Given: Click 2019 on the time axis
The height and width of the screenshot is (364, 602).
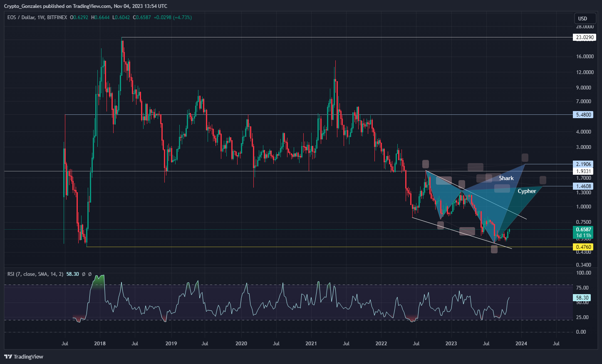Looking at the screenshot, I should click(171, 344).
